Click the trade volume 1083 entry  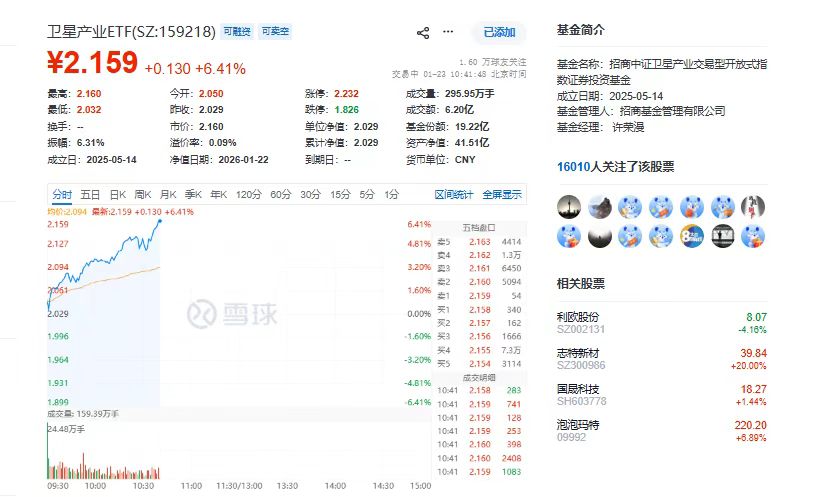(x=511, y=472)
